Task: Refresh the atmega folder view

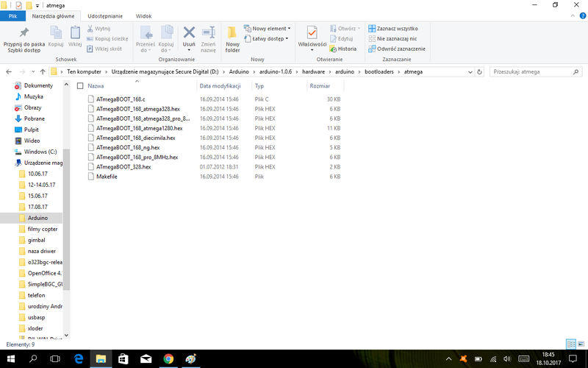Action: (x=480, y=72)
